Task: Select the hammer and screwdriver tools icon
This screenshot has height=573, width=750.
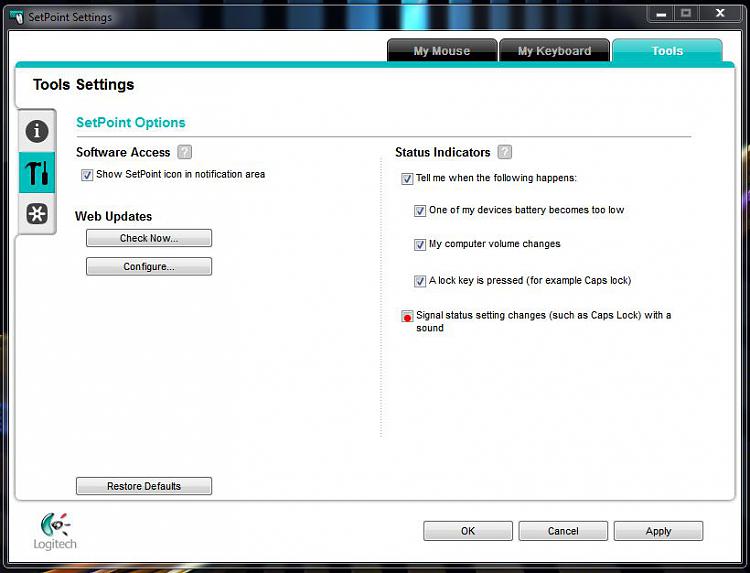Action: pos(37,173)
